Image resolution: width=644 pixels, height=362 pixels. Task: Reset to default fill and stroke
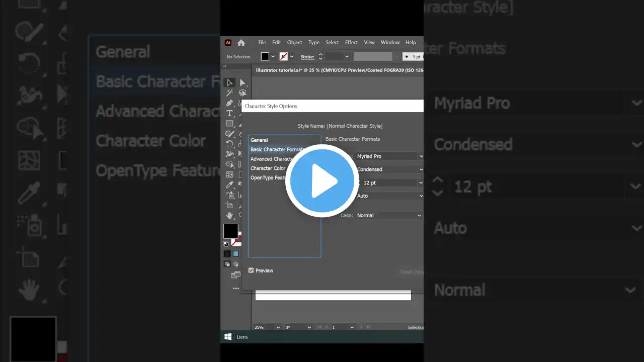point(226,243)
